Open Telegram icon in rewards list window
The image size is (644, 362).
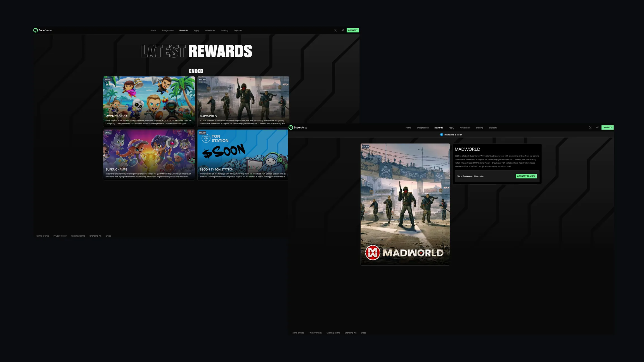click(342, 30)
